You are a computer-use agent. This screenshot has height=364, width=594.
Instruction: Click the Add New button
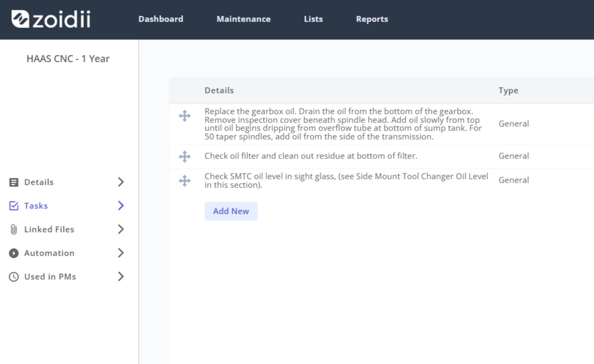(x=231, y=211)
